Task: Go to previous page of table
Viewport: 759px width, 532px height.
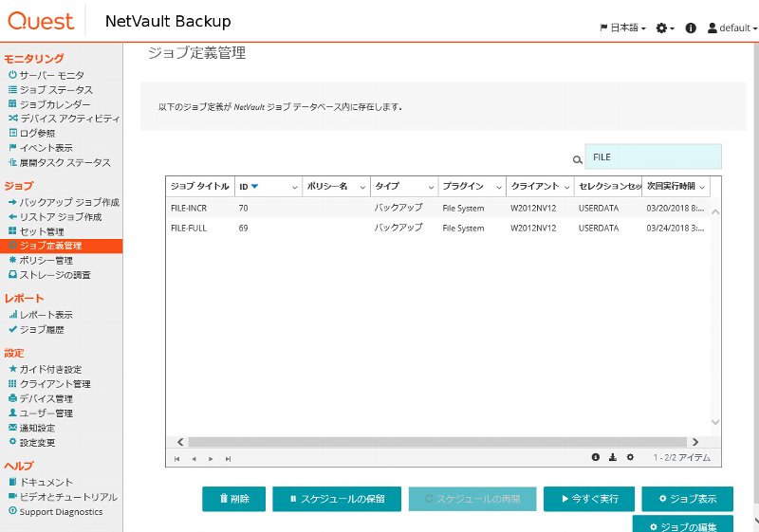Action: point(194,458)
